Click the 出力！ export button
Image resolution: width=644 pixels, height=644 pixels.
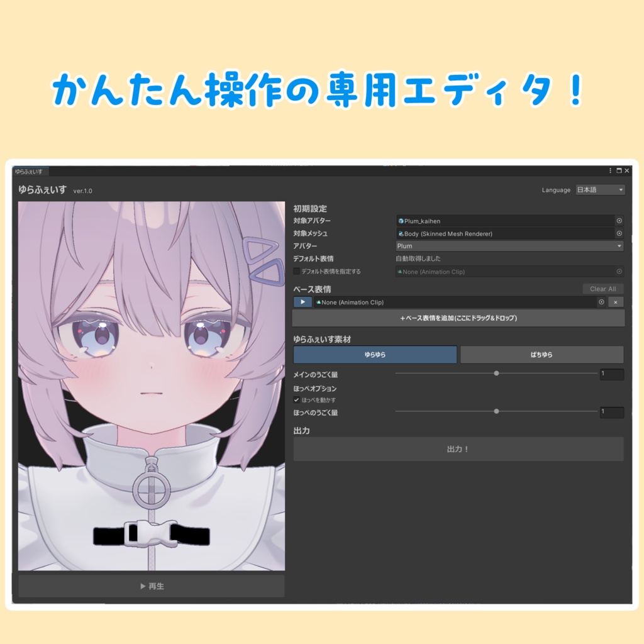pos(458,449)
